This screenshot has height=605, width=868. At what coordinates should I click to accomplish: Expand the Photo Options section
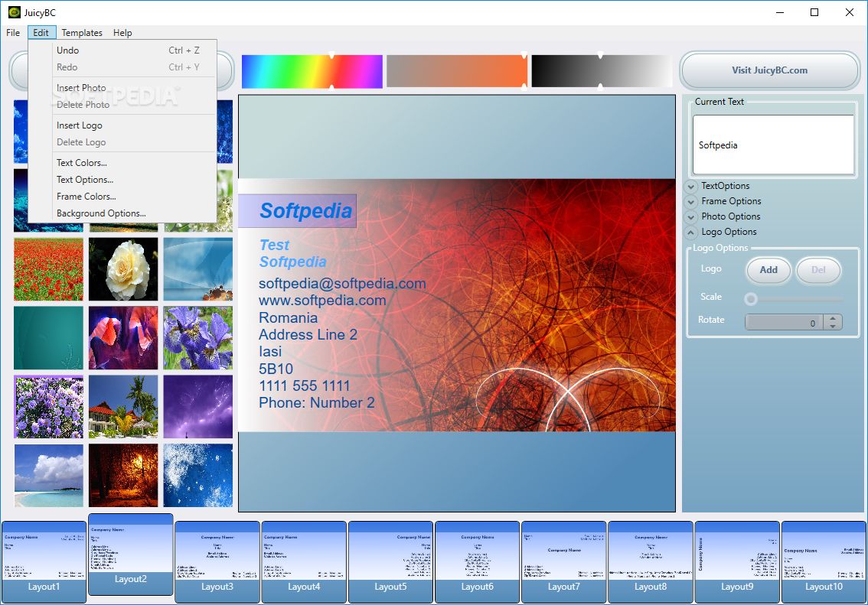click(x=691, y=217)
